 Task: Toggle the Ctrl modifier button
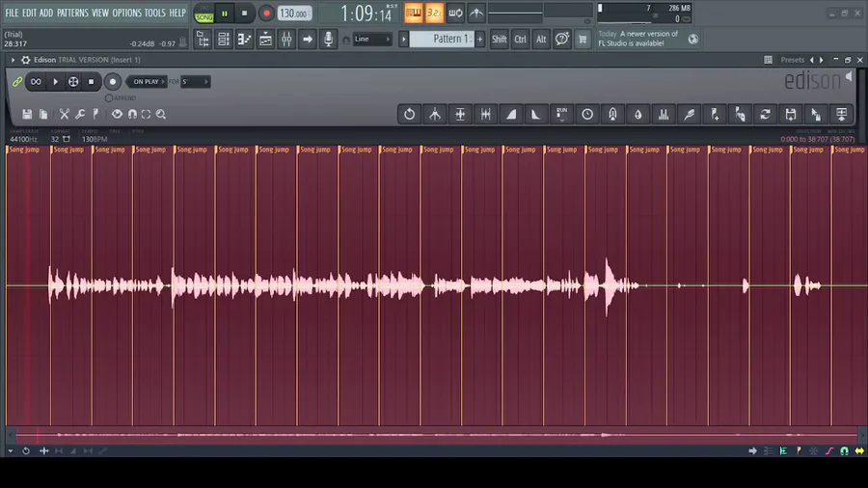[x=521, y=40]
